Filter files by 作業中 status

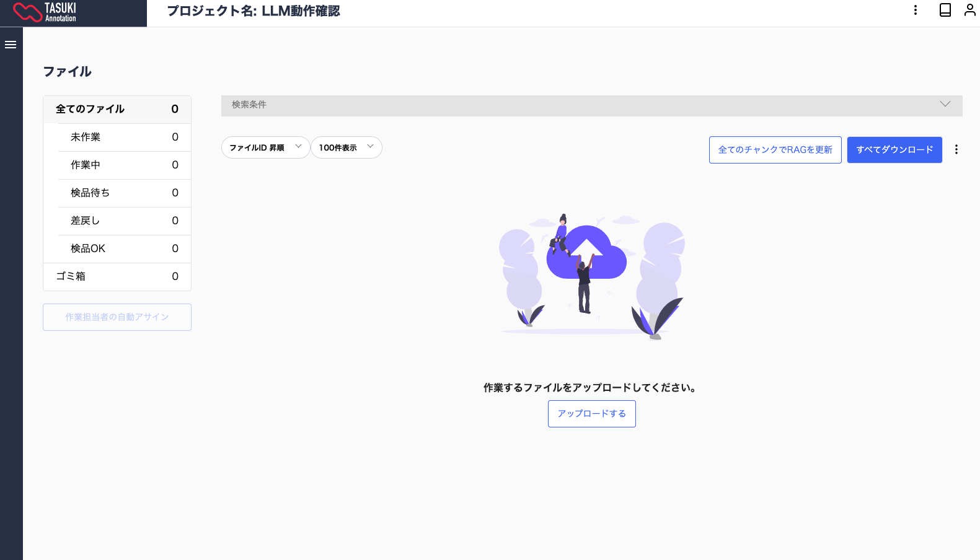(x=123, y=165)
